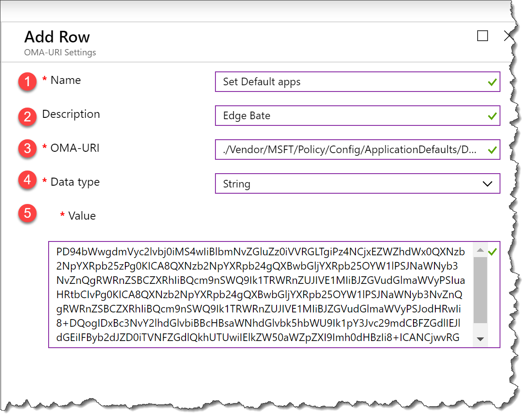Image resolution: width=529 pixels, height=420 pixels.
Task: Click the green checkmark beside Edge Bate
Action: [x=492, y=116]
